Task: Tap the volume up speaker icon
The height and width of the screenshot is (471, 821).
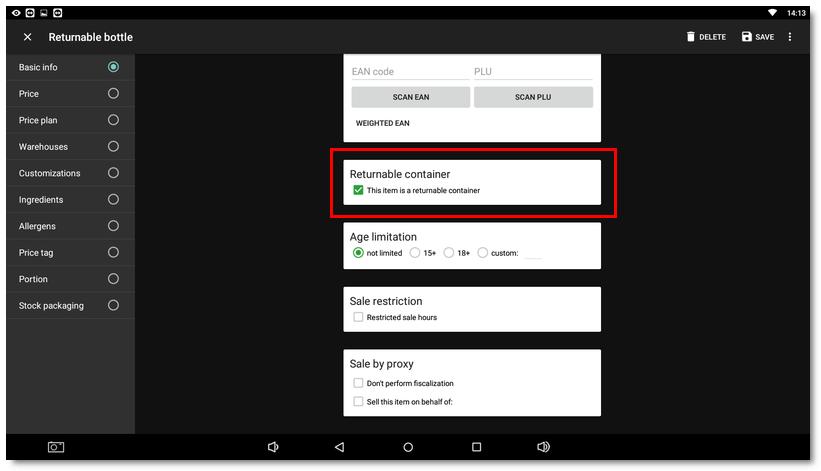Action: [543, 447]
